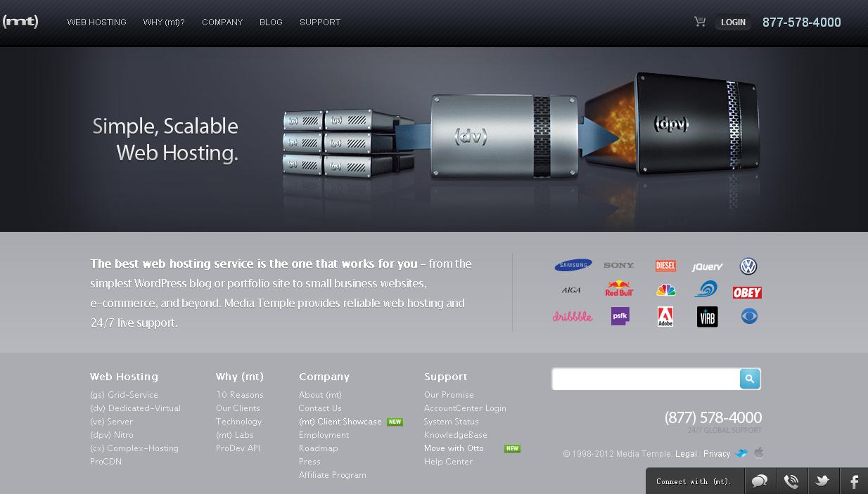Open Twitter icon in Connect bar
868x494 pixels.
point(822,481)
